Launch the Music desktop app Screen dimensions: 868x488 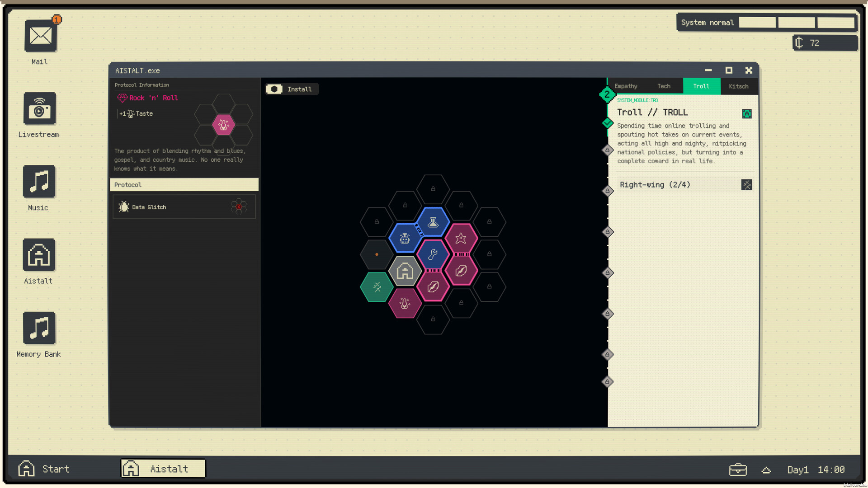click(39, 182)
